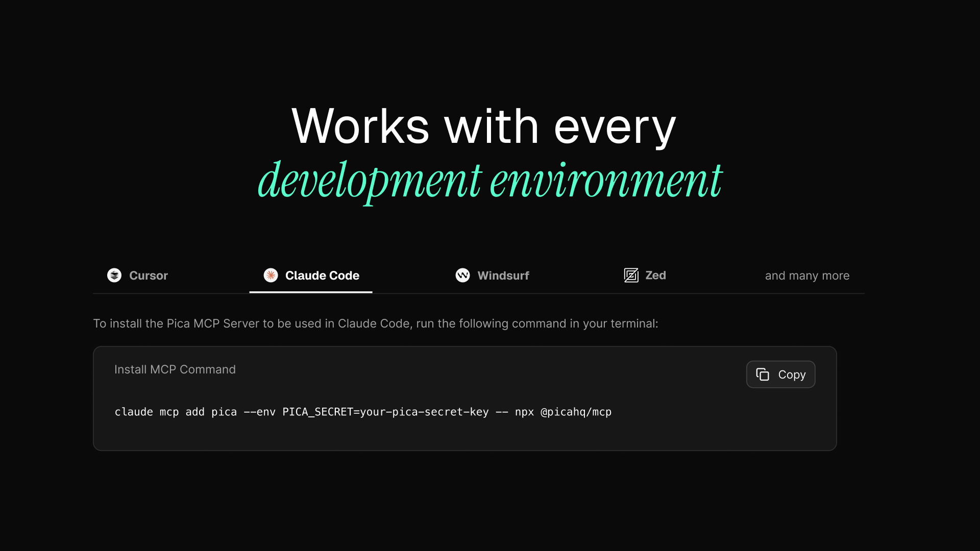Click 'PICA_SECRET=your-pica-secret-key' in the command
Screen dimensions: 980x551
(x=385, y=412)
